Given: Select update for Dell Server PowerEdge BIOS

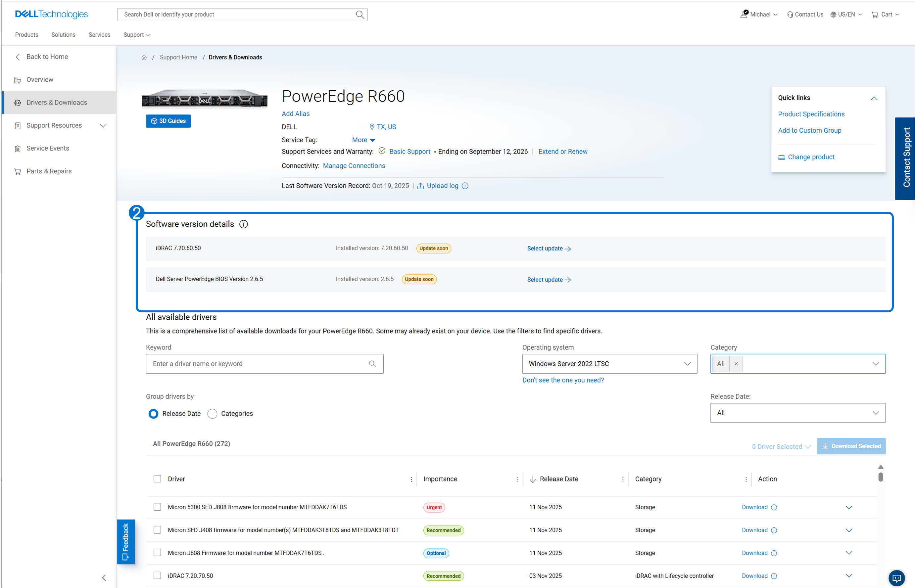Looking at the screenshot, I should tap(549, 280).
